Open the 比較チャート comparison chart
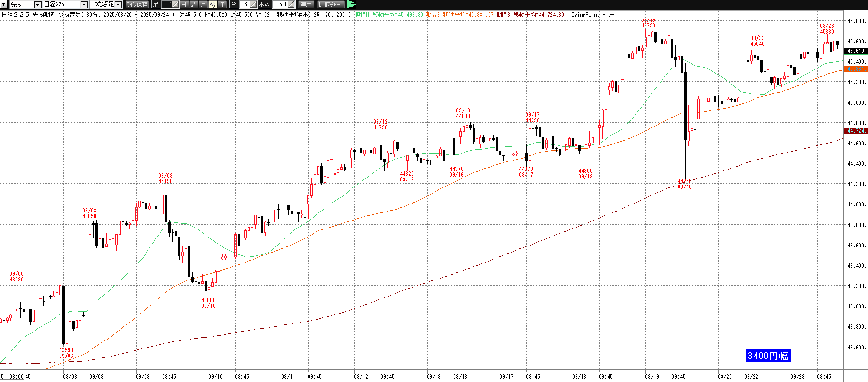The width and height of the screenshot is (868, 382). (x=331, y=5)
